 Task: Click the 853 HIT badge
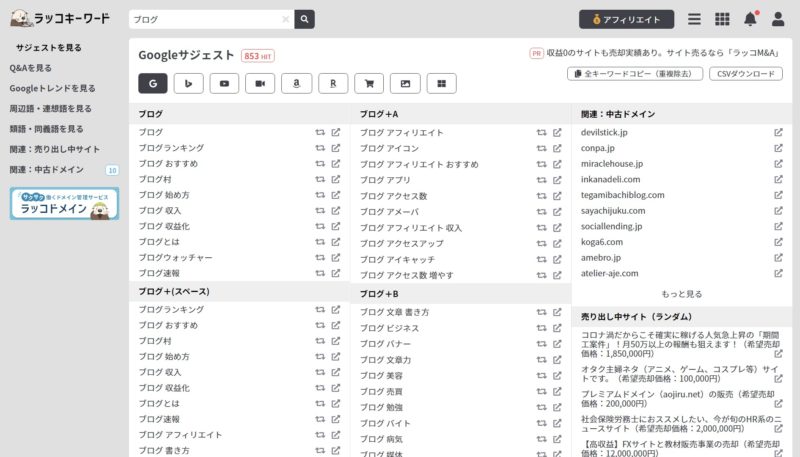[258, 56]
